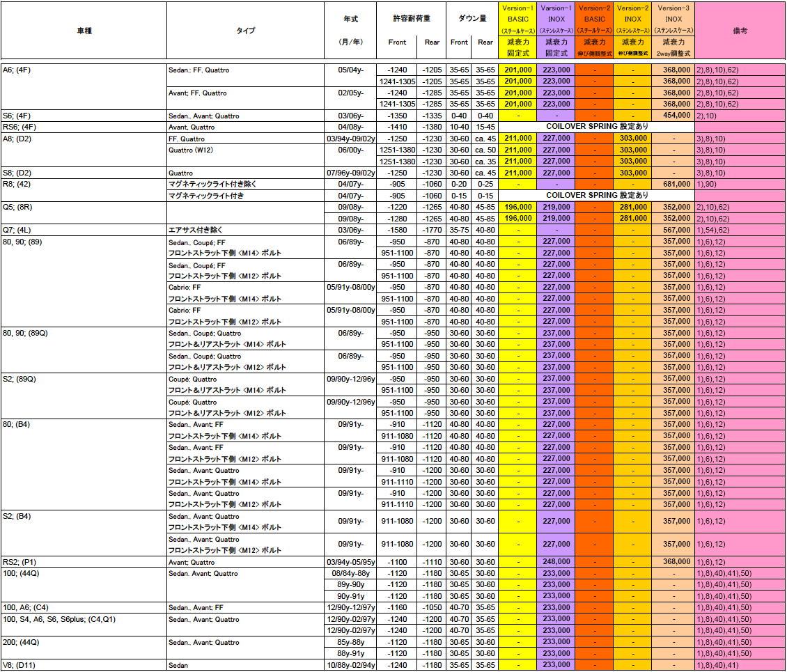787x672 pixels.
Task: Click the S6; (4F) model cell
Action: tap(84, 116)
